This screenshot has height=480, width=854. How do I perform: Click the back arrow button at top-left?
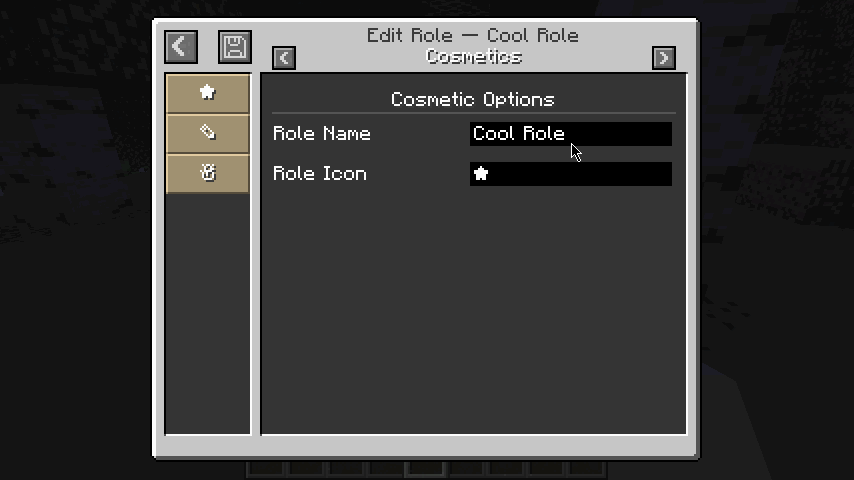pos(181,46)
